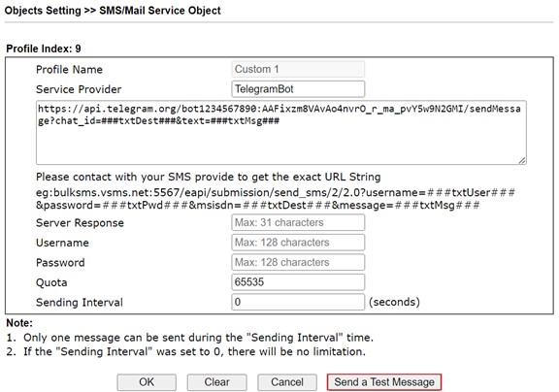Click the Quota label
Screen dimensions: 559x392
(x=51, y=282)
